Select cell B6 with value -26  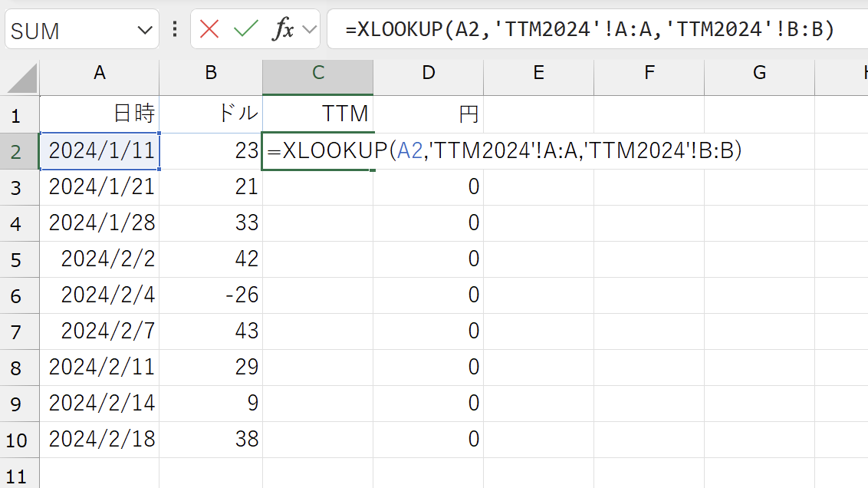coord(211,295)
